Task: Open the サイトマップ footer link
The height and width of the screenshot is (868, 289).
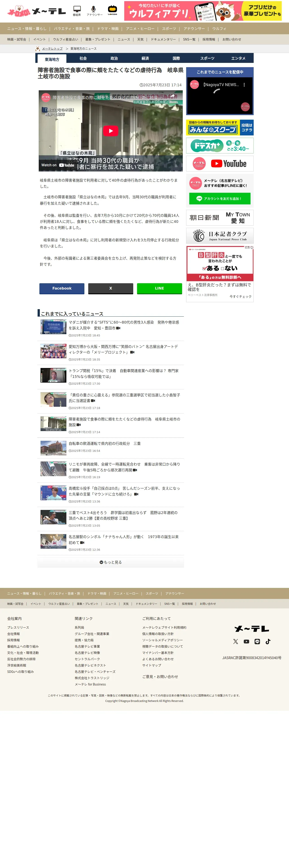Action: pos(152,665)
